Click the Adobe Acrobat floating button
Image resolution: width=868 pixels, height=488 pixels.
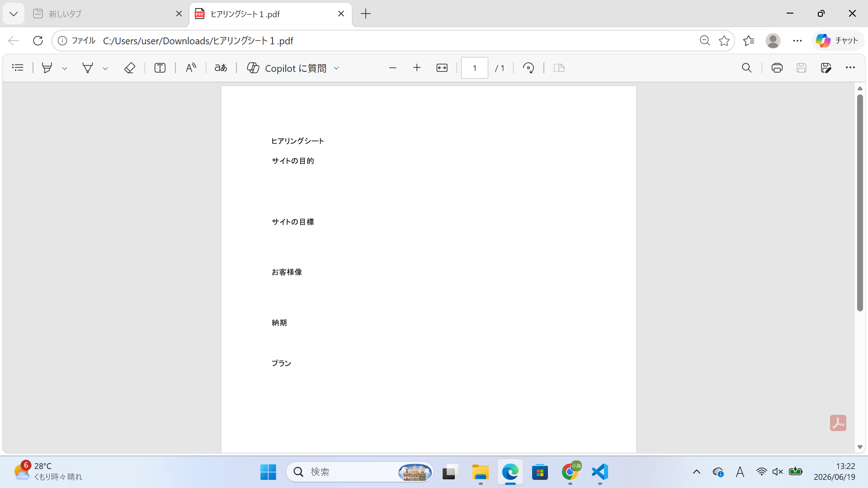(838, 423)
